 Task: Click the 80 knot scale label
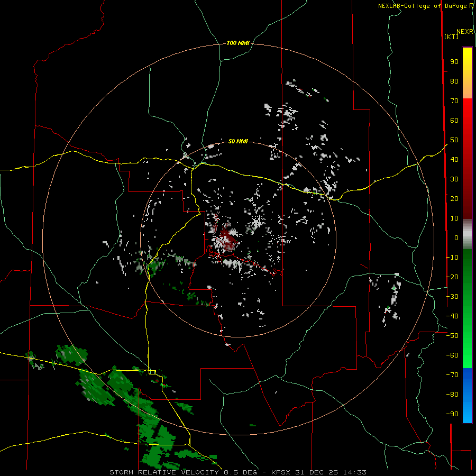[x=454, y=81]
